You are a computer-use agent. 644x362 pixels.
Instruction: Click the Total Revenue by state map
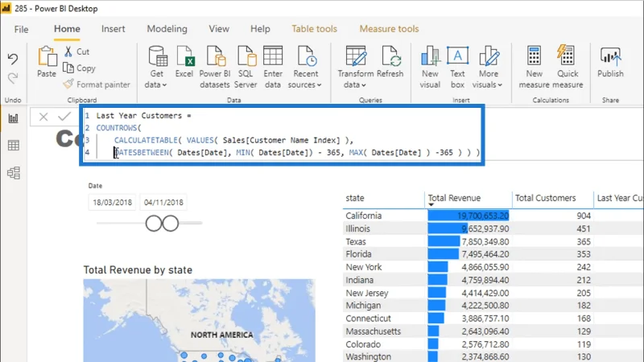pyautogui.click(x=199, y=320)
